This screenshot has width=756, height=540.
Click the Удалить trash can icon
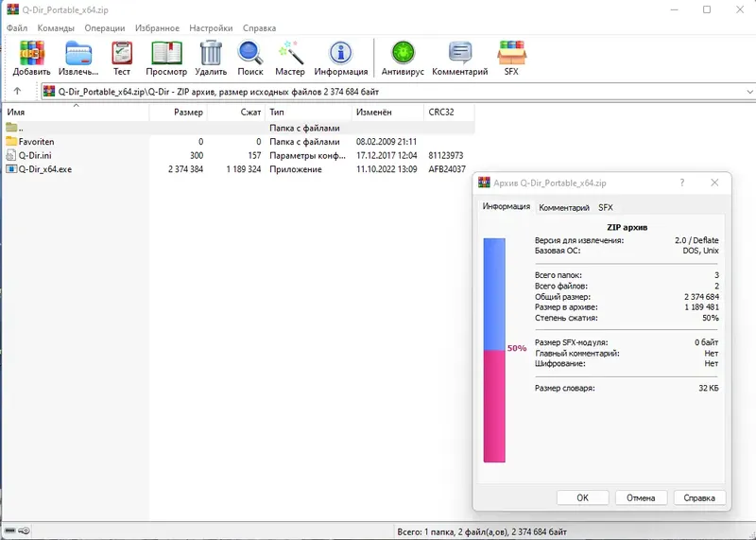pyautogui.click(x=211, y=53)
